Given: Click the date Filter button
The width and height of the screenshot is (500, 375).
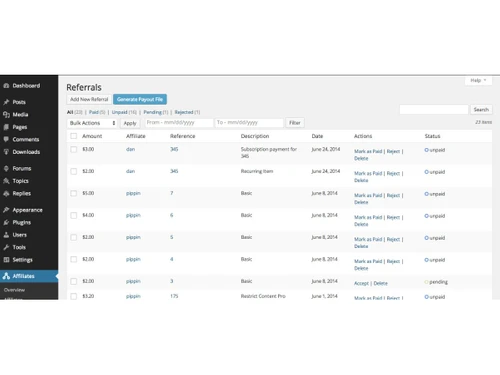Looking at the screenshot, I should (295, 123).
